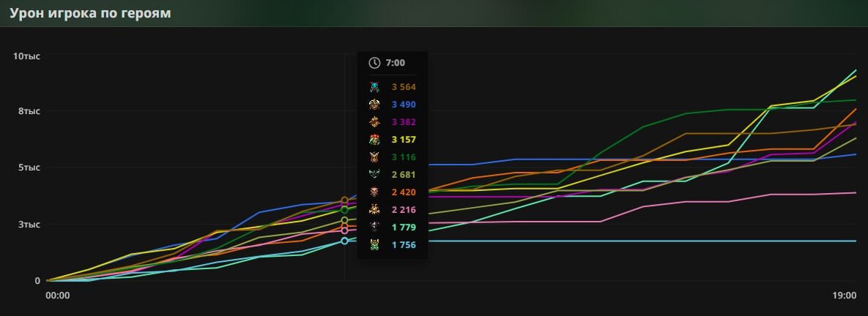Choose hero icon next to 2 216
868x316 pixels.
pos(375,210)
